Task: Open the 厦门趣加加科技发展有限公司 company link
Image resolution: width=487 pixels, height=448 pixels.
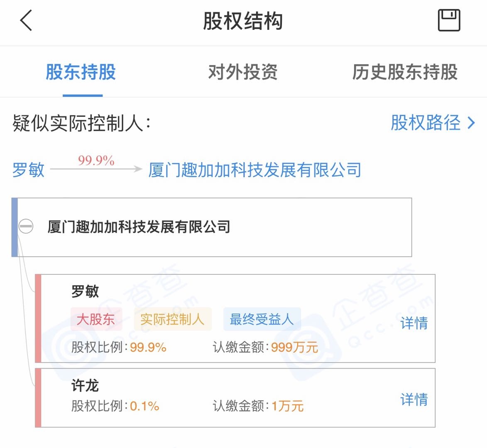Action: pos(255,170)
